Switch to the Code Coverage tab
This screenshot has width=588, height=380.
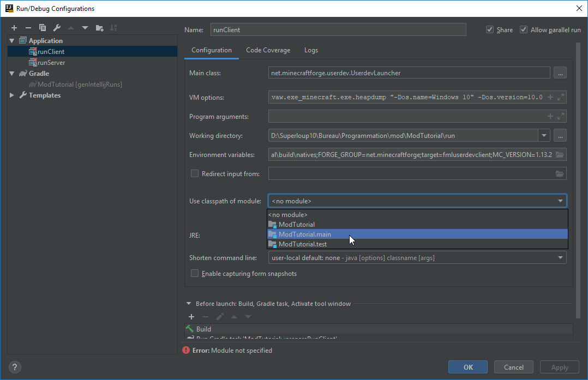pyautogui.click(x=268, y=50)
